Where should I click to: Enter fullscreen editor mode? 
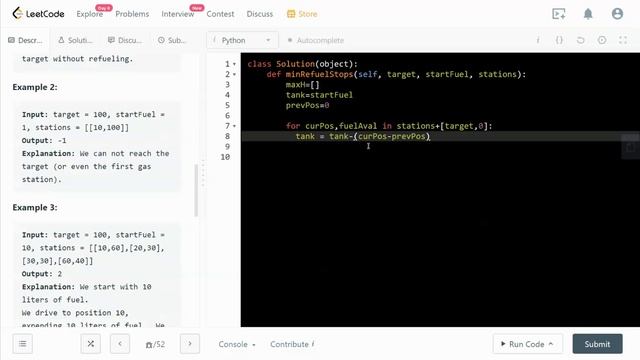click(x=623, y=40)
